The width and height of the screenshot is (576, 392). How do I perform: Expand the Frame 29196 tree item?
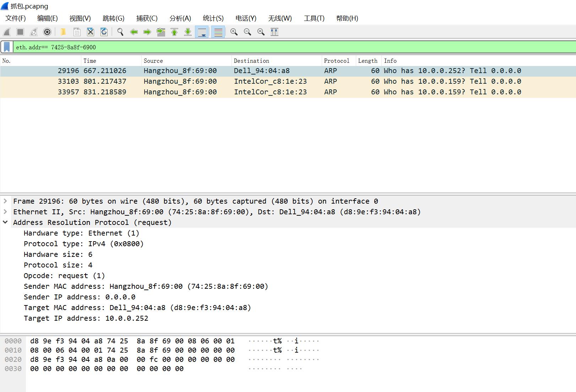[5, 201]
